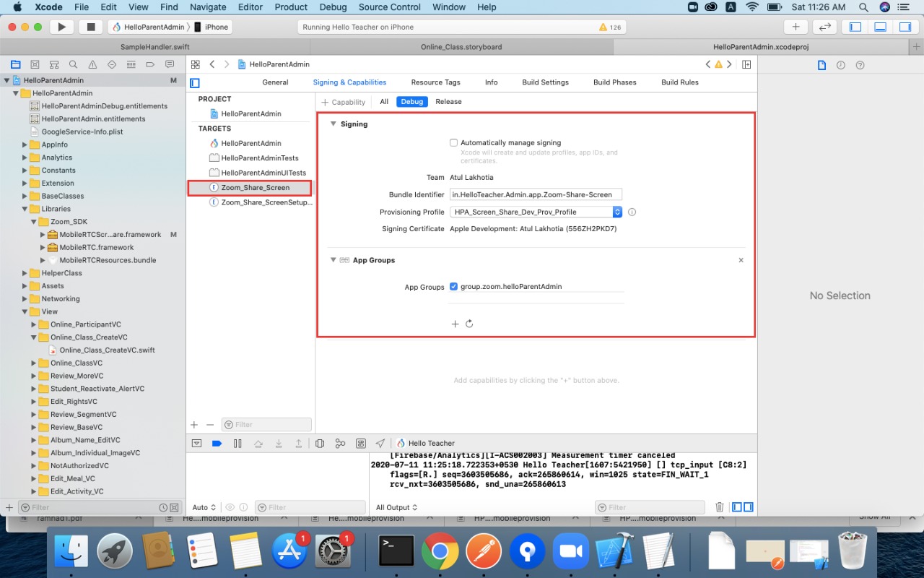Focus the targets list Filter field
The height and width of the screenshot is (578, 924).
(266, 425)
